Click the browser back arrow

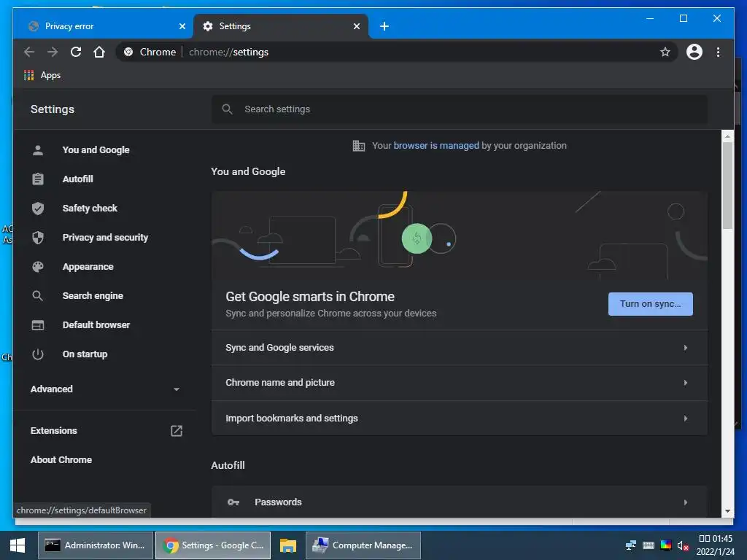pyautogui.click(x=29, y=52)
